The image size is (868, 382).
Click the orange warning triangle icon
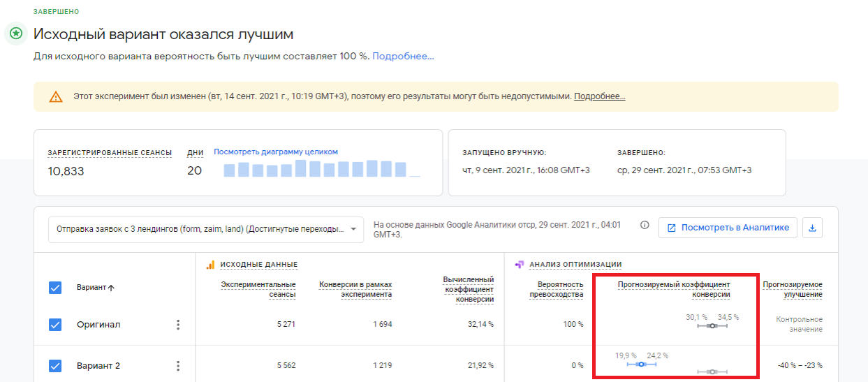(x=56, y=97)
